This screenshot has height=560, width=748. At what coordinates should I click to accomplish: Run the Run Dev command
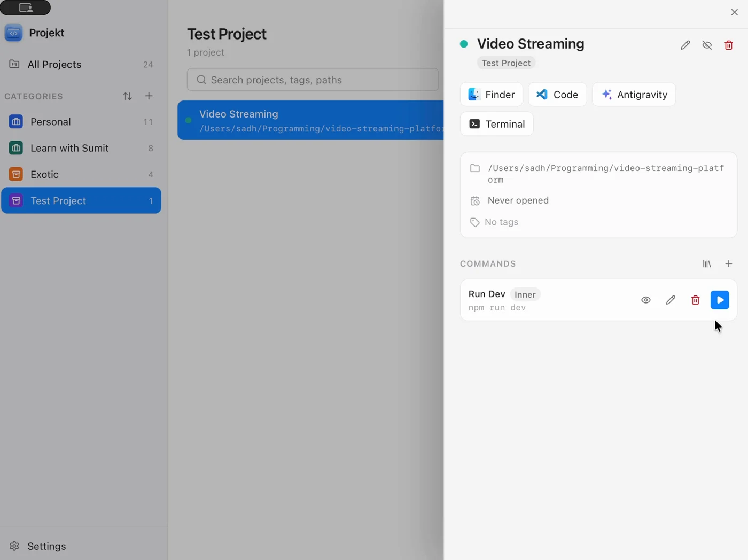720,300
